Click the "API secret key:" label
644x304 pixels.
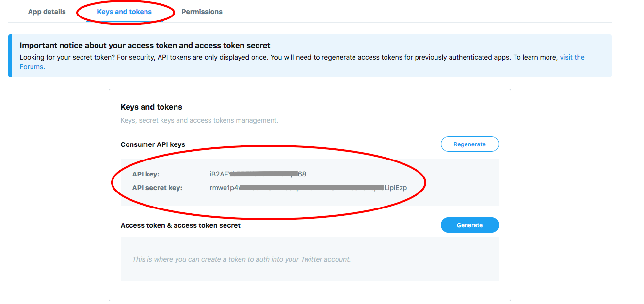157,188
